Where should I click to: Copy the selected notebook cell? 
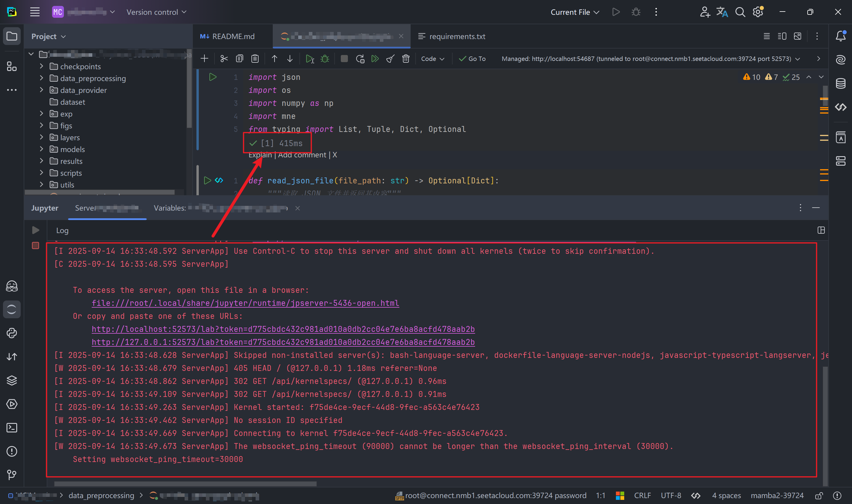click(239, 59)
